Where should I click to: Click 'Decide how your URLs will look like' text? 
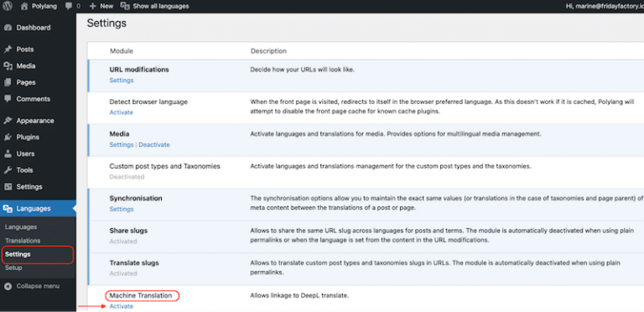(302, 70)
